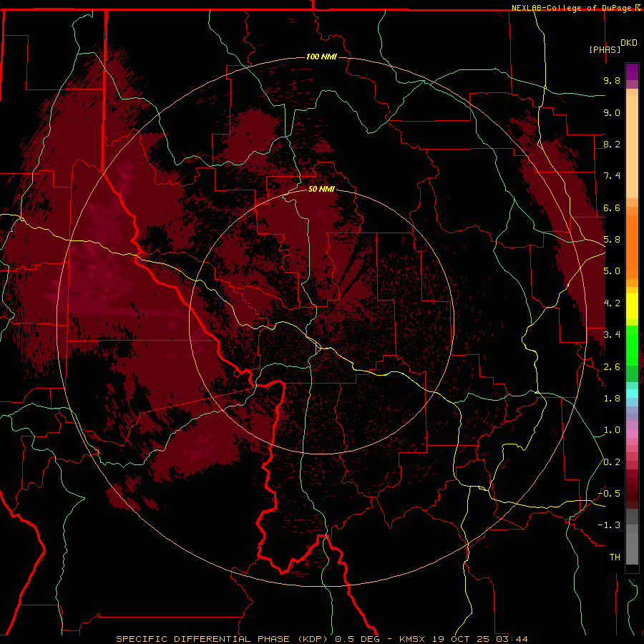Click the 6.6 legend value
The height and width of the screenshot is (644, 644).
pyautogui.click(x=612, y=208)
